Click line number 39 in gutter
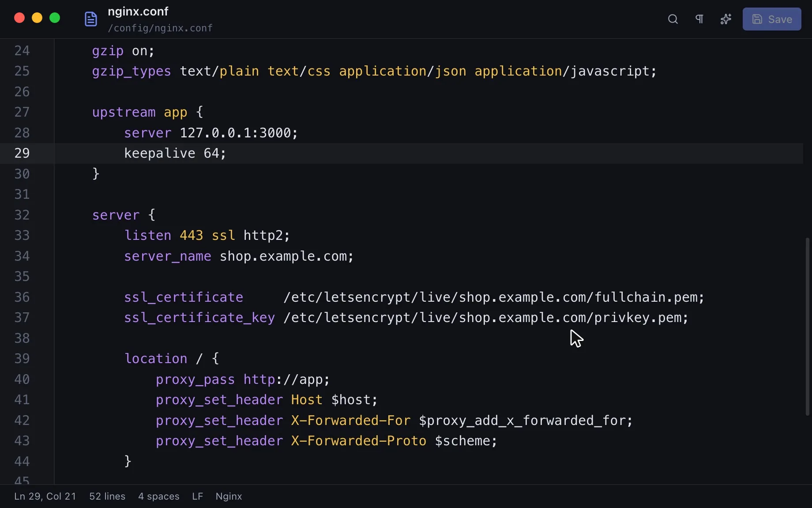 [22, 359]
